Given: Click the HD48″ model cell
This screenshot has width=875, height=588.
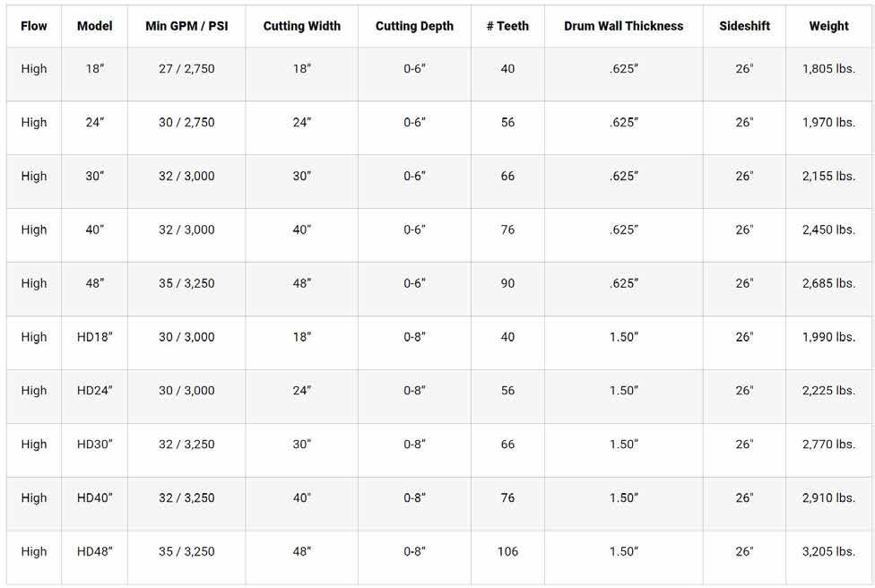Looking at the screenshot, I should 95,551.
